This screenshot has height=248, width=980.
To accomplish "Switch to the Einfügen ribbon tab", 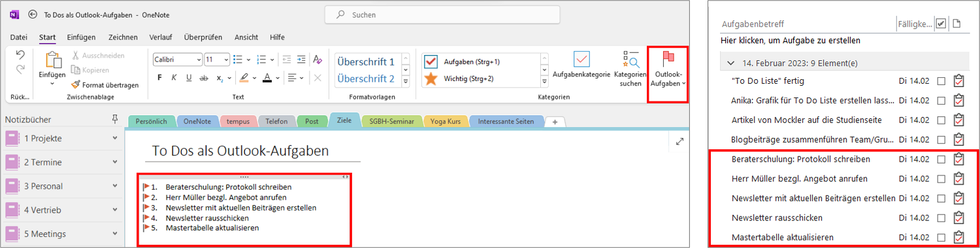I will tap(81, 37).
